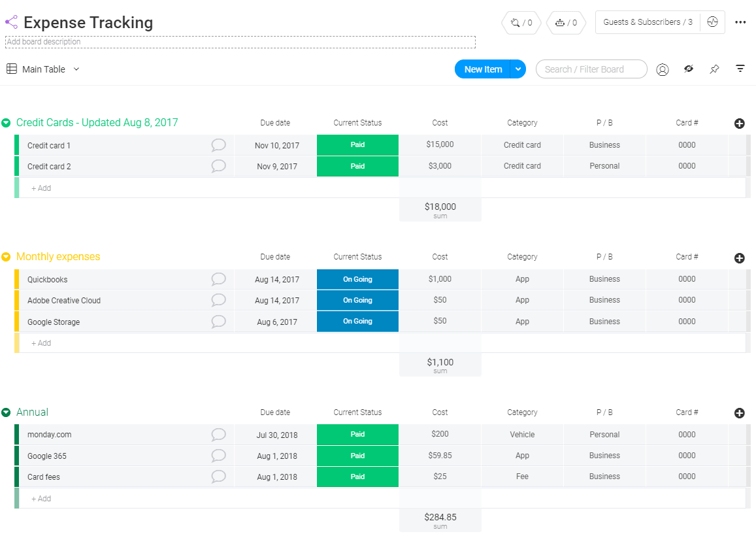Open the filter lines icon
This screenshot has width=756, height=536.
click(740, 69)
